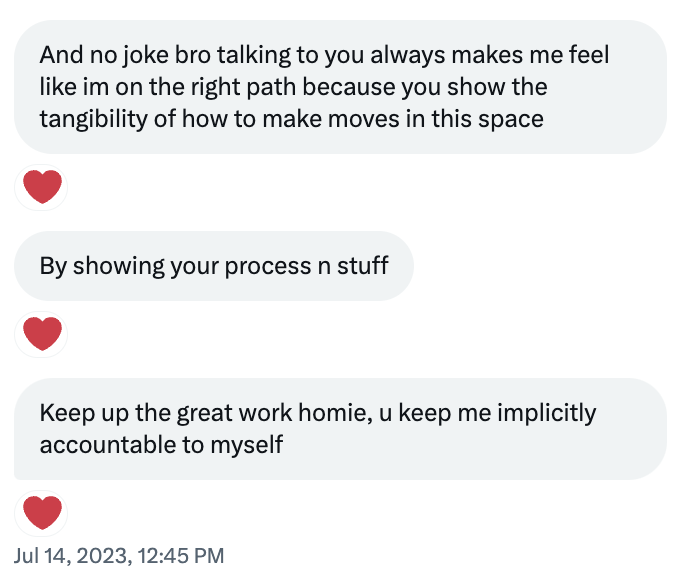Click heart reaction under 'Keep up the great work'
690x582 pixels.
pyautogui.click(x=41, y=512)
